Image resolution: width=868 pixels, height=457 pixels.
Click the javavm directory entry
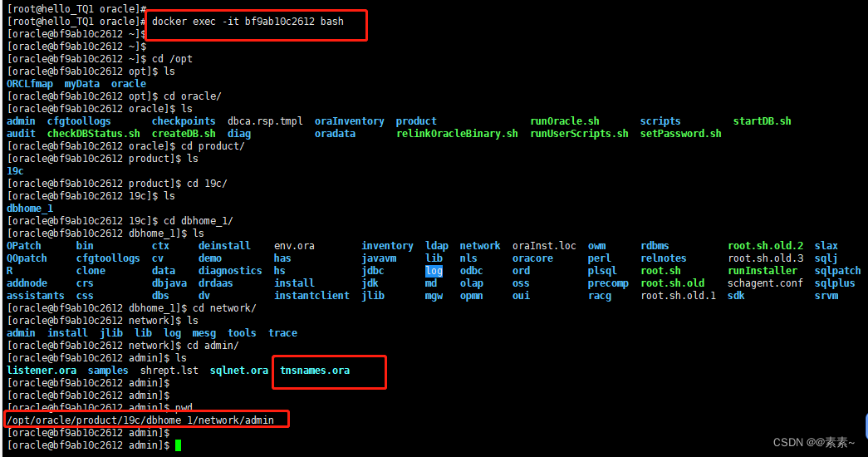click(x=379, y=258)
